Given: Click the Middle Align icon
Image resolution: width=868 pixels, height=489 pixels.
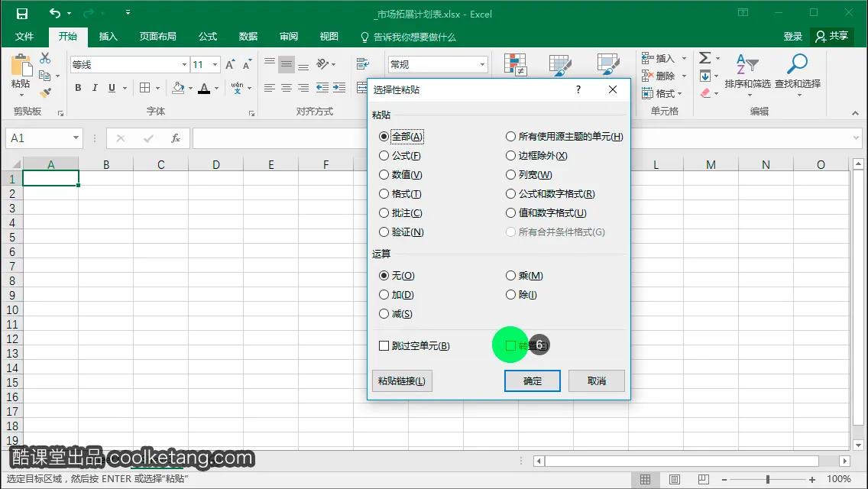Looking at the screenshot, I should click(x=287, y=64).
